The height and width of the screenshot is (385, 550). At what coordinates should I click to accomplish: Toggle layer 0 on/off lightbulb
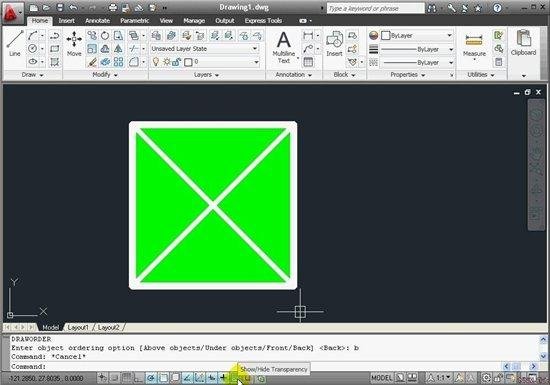tap(156, 62)
